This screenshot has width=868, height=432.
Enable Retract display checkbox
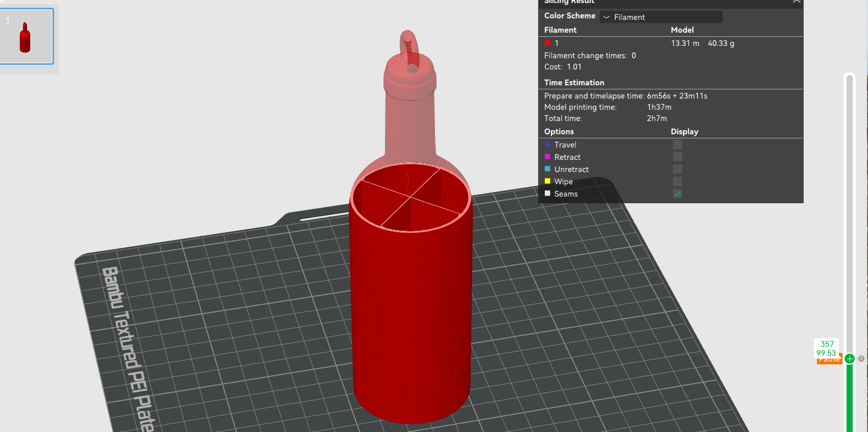[678, 157]
